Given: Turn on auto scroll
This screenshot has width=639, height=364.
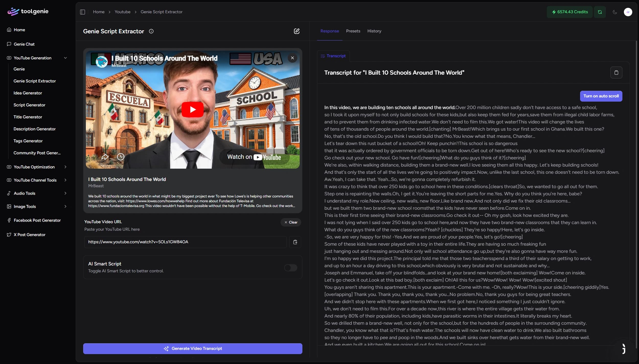Looking at the screenshot, I should pyautogui.click(x=601, y=96).
